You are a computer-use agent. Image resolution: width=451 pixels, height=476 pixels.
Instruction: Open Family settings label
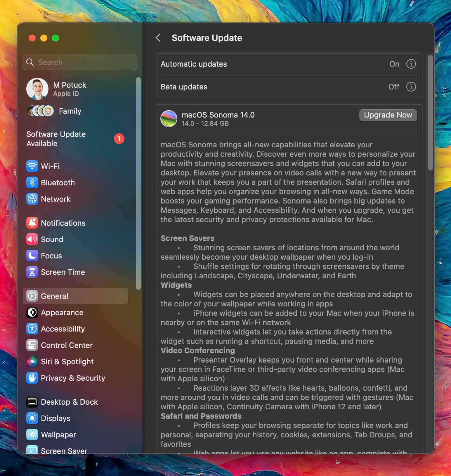click(70, 111)
